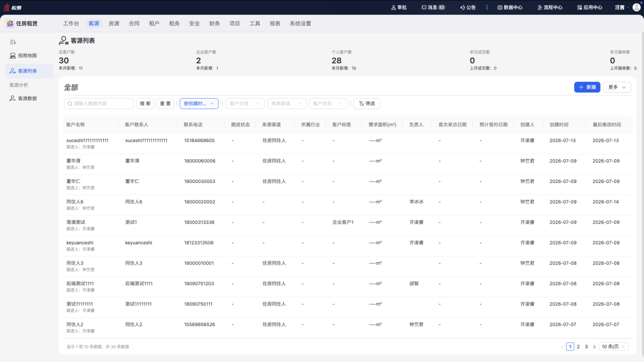The image size is (644, 362).
Task: Click the 最后修改时间 column header
Action: pos(607,124)
